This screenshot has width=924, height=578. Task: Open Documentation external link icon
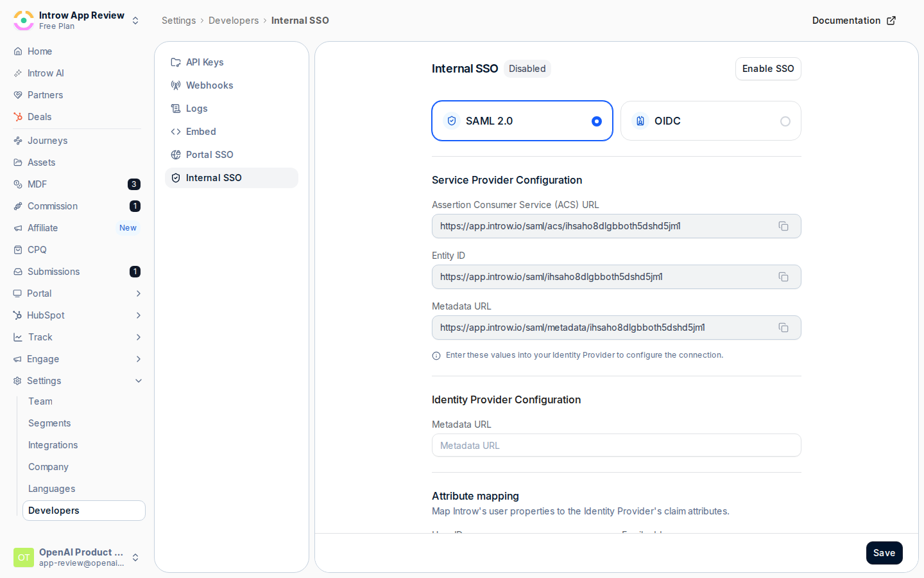pyautogui.click(x=891, y=21)
